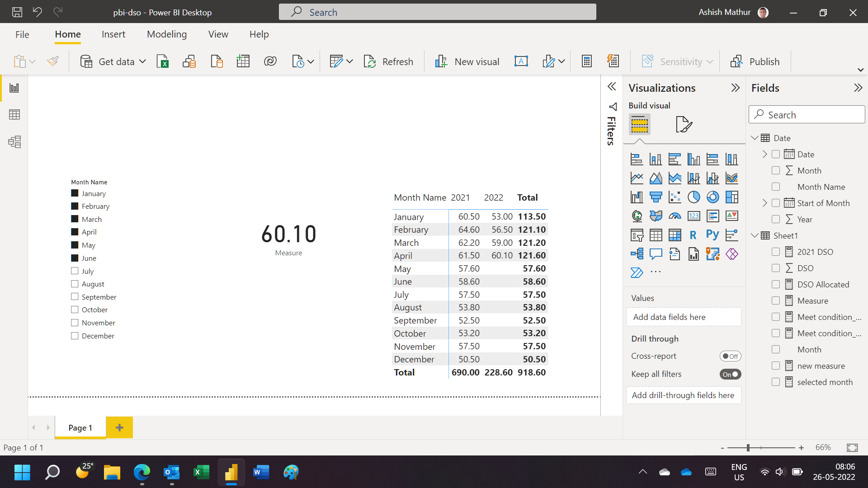The image size is (868, 488).
Task: Click the New visual button
Action: click(x=467, y=61)
